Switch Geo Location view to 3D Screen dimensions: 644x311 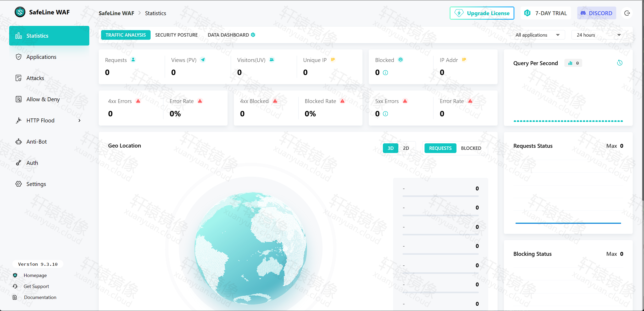(x=390, y=148)
